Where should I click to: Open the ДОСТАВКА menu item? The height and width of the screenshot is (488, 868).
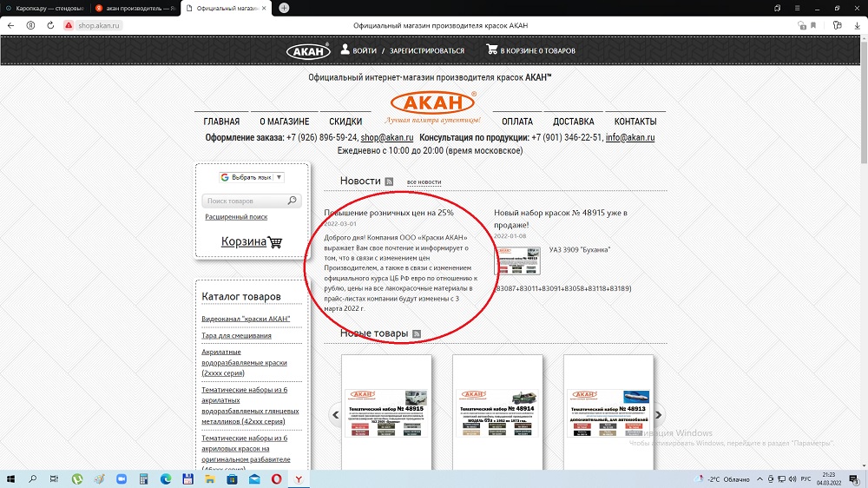click(573, 122)
